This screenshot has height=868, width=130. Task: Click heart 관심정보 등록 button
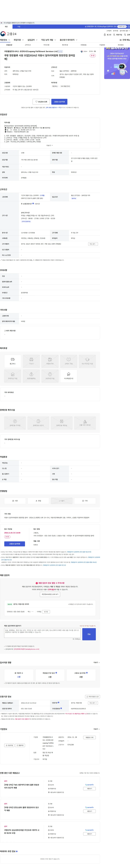pyautogui.click(x=41, y=102)
